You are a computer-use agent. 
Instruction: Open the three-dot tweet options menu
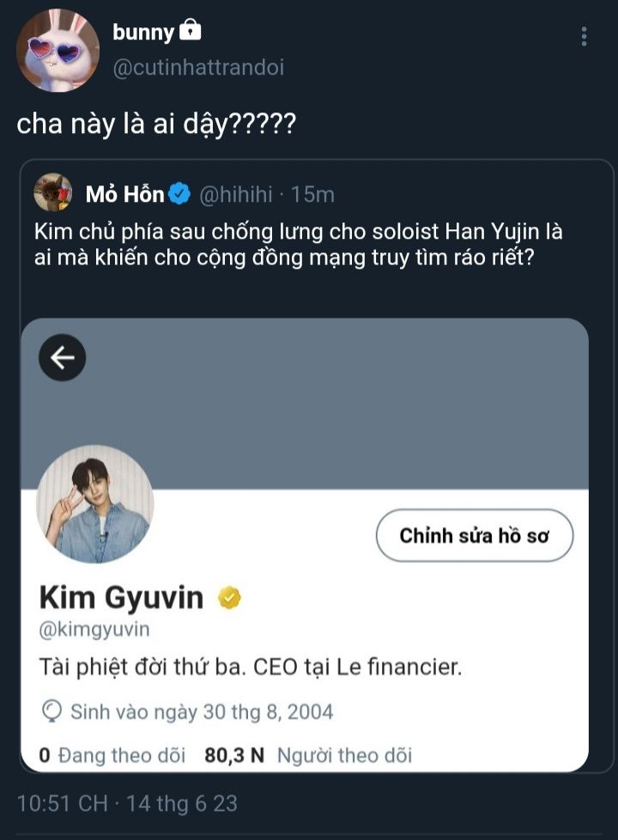[x=584, y=36]
